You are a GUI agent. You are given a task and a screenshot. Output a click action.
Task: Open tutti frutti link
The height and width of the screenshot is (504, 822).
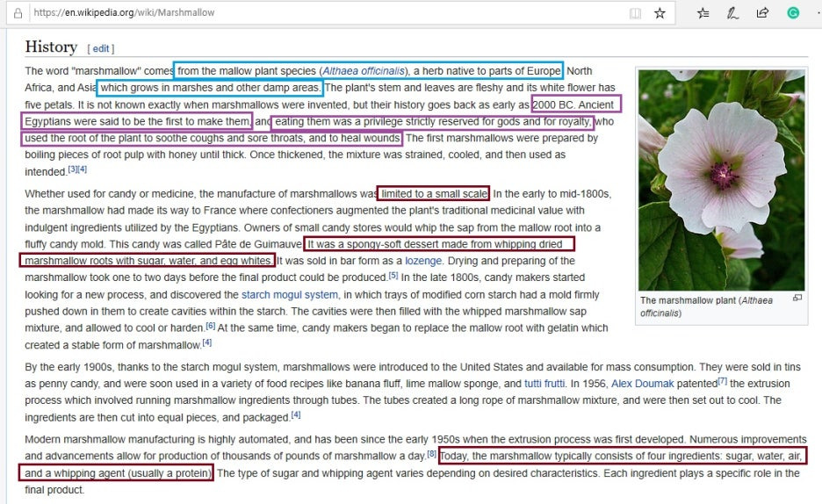click(x=544, y=384)
